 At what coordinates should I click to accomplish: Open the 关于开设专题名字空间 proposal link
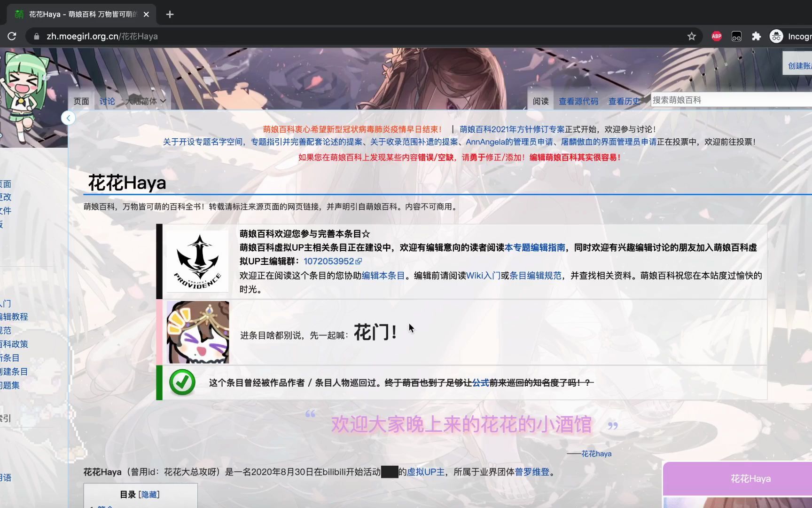[x=203, y=142]
